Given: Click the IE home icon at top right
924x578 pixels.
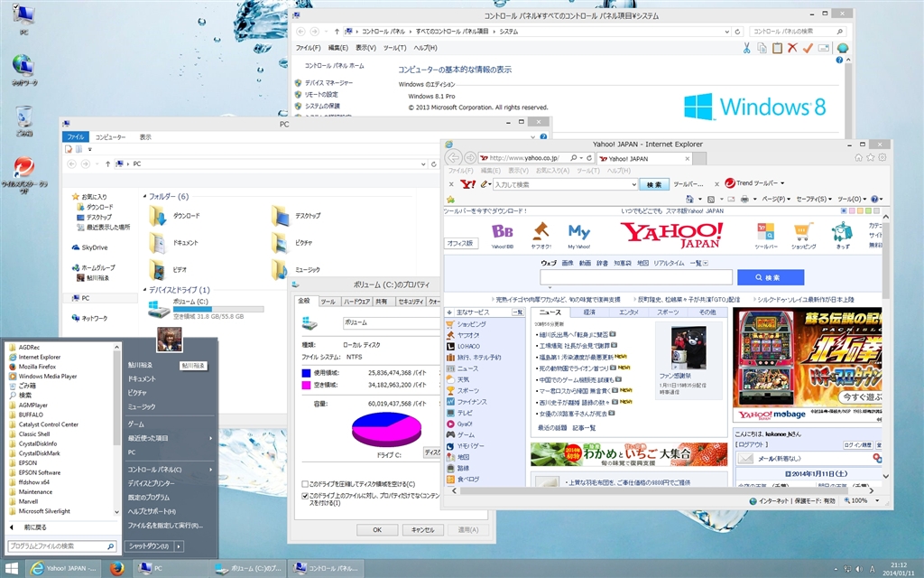Looking at the screenshot, I should [x=858, y=157].
